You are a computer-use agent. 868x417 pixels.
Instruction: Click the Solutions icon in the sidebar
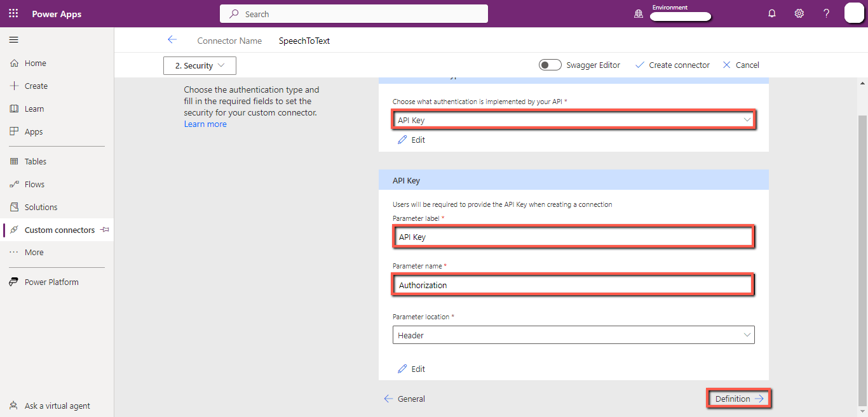pyautogui.click(x=14, y=207)
